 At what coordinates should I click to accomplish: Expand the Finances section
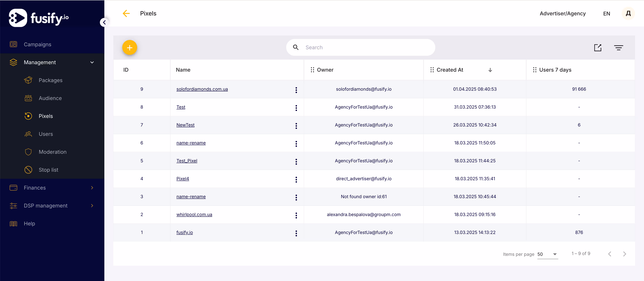tap(92, 188)
